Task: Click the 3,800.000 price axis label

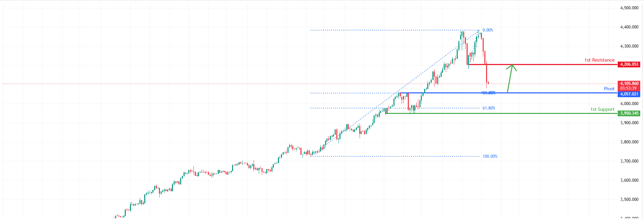Action: [x=629, y=142]
